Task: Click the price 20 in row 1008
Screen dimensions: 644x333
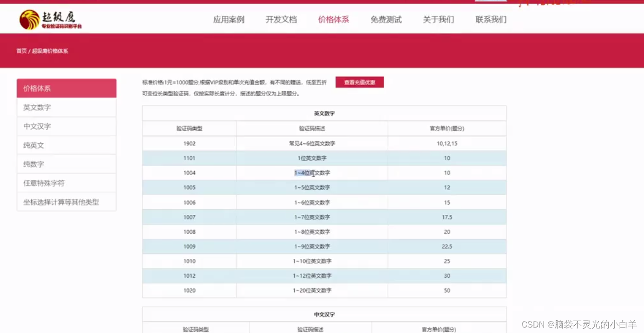Action: pyautogui.click(x=447, y=232)
